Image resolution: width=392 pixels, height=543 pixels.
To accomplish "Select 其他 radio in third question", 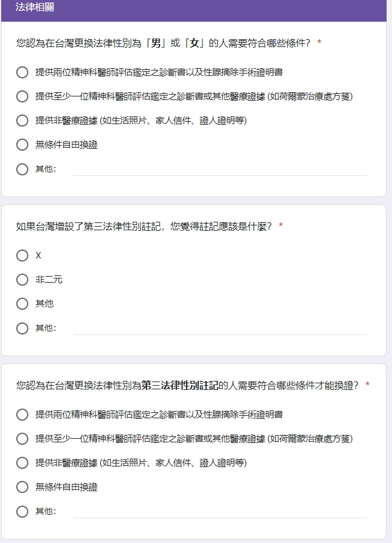I will [22, 512].
